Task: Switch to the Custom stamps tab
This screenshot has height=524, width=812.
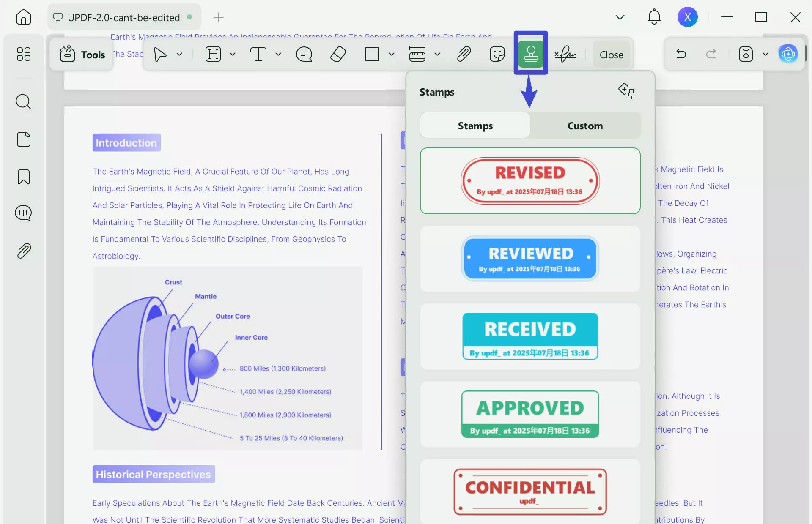Action: [585, 126]
